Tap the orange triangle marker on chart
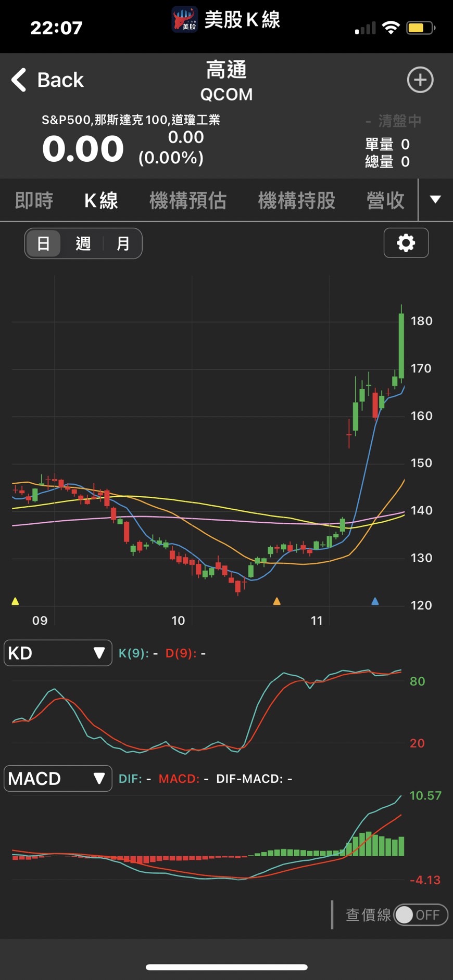453x980 pixels. 277,601
